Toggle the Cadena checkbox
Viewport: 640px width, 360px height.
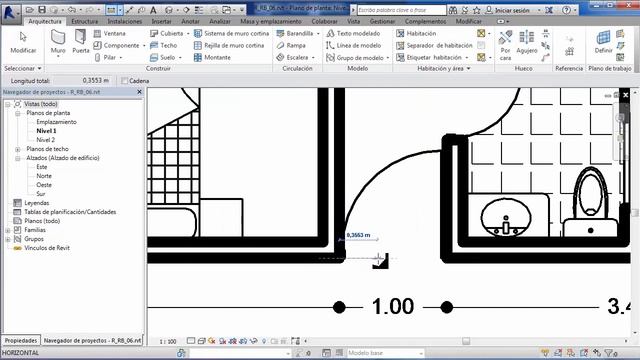124,81
